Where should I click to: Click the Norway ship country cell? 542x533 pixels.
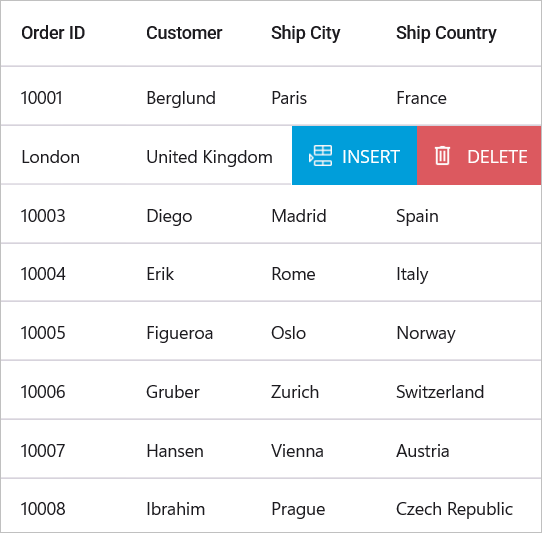point(426,334)
